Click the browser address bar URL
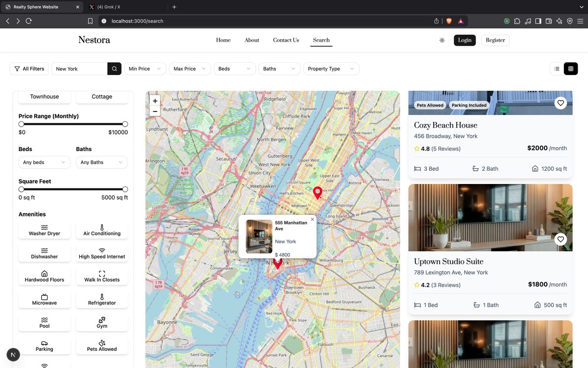 click(x=137, y=21)
